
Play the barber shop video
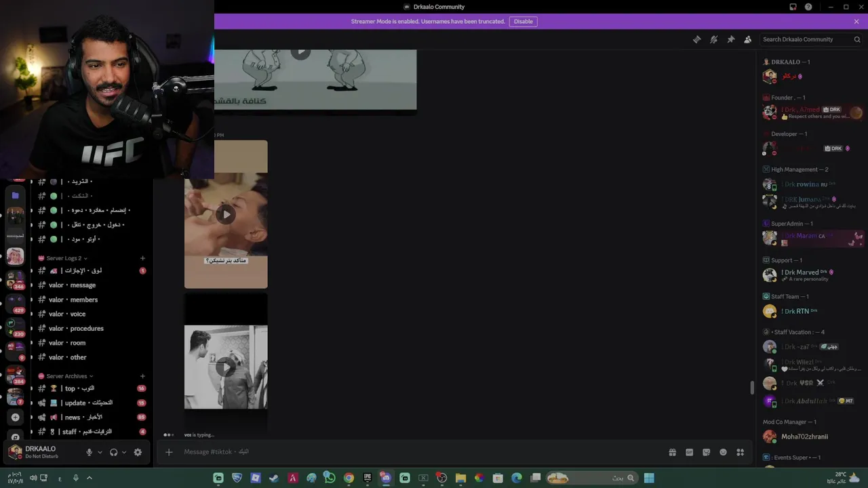(x=226, y=214)
